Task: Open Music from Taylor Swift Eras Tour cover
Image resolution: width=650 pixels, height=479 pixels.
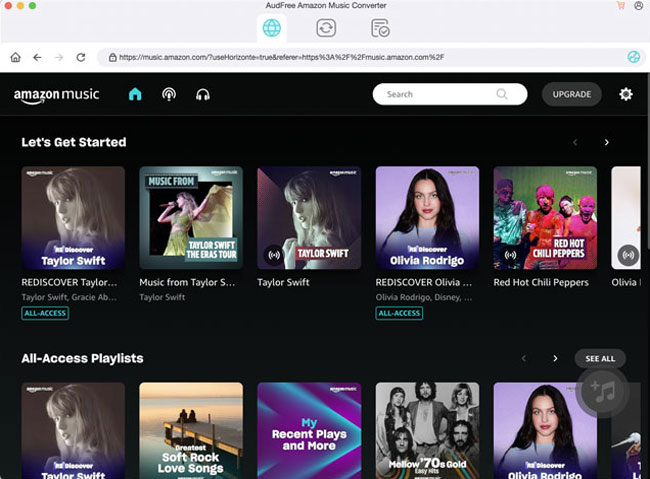Action: pos(191,218)
